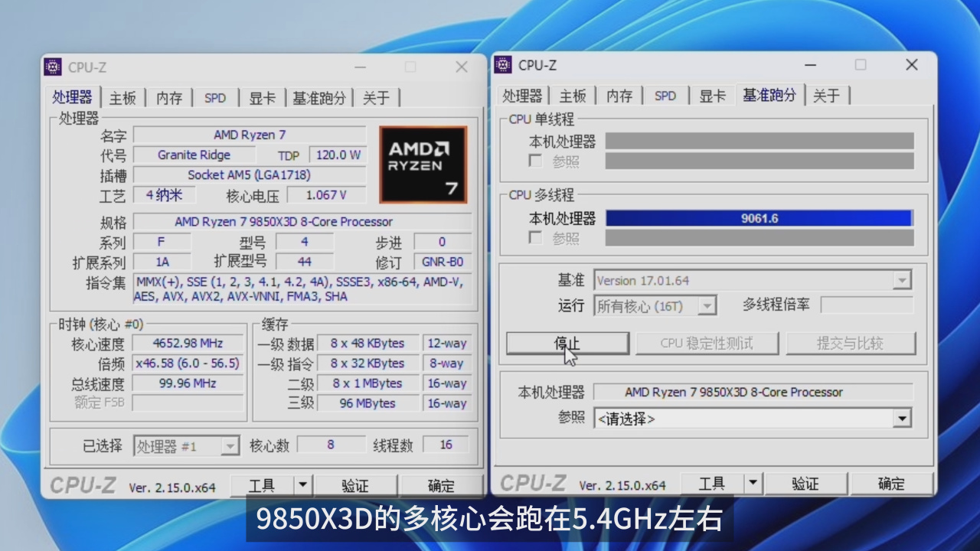Click 核心电压 value 1.067 V
This screenshot has width=980, height=551.
coord(326,195)
